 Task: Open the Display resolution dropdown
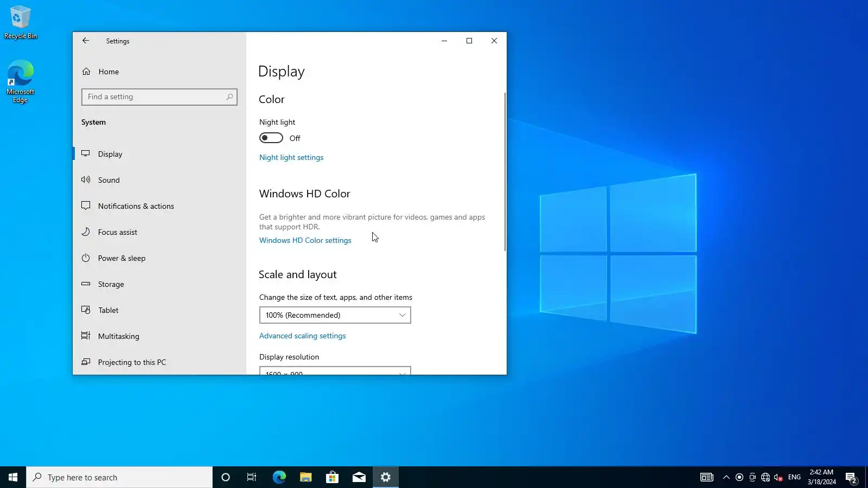click(x=335, y=371)
